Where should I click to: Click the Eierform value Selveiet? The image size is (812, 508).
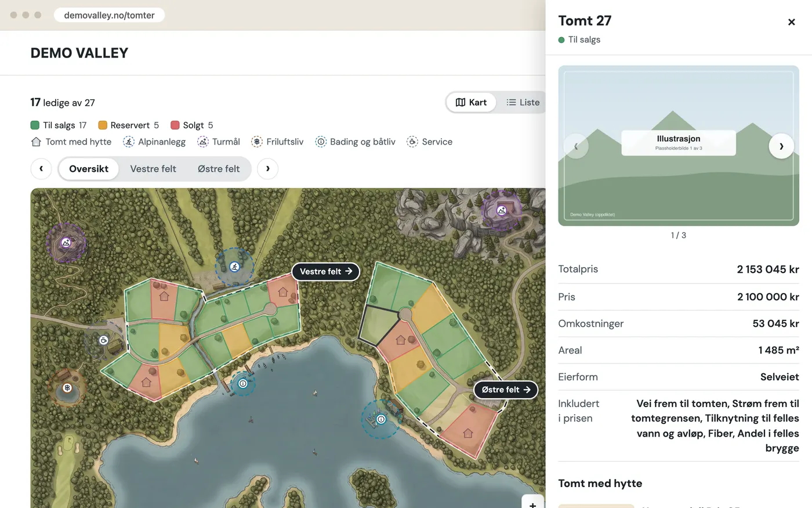pyautogui.click(x=780, y=377)
